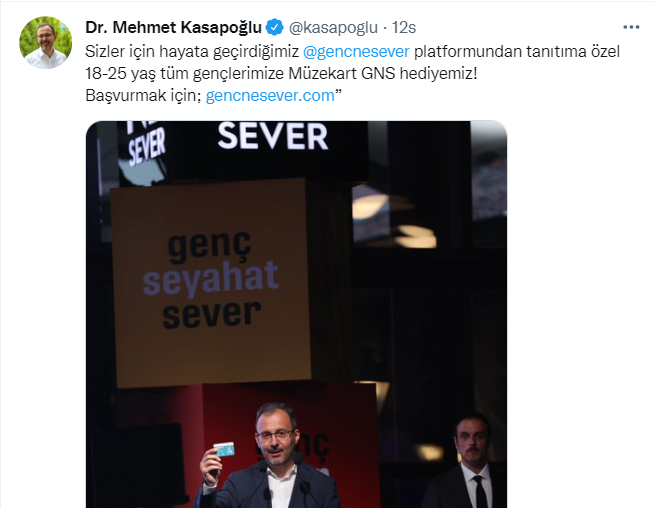655x508 pixels.
Task: Click the blurred ceiling lights in photo
Action: click(395, 221)
